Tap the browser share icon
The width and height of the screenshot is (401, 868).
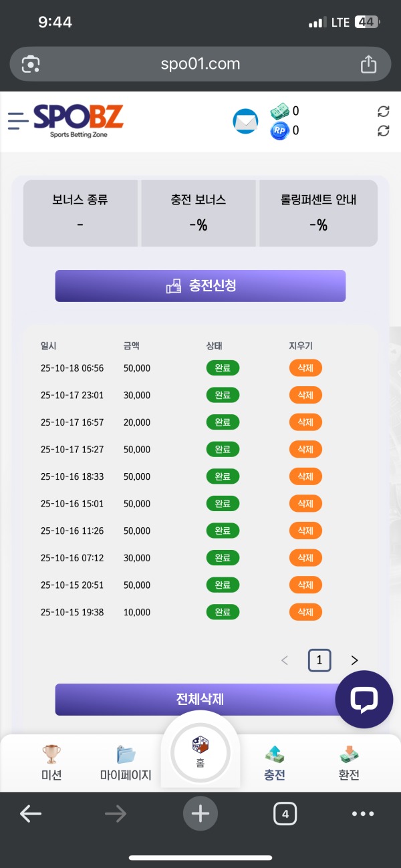point(368,64)
